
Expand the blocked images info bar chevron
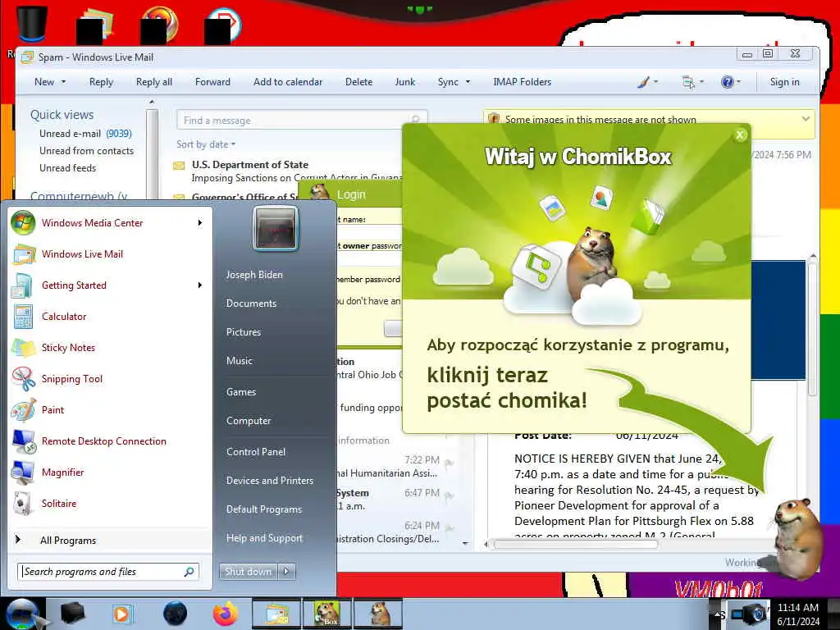[x=806, y=119]
